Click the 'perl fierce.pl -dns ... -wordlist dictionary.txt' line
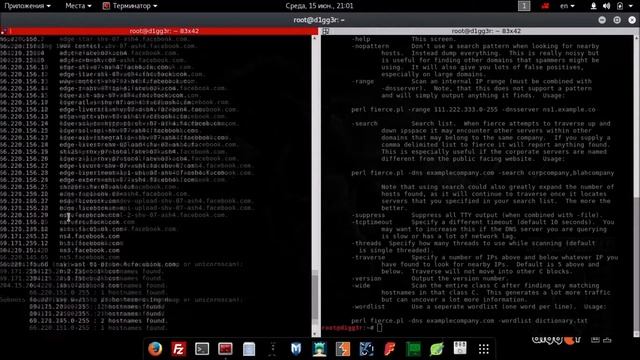Image resolution: width=640 pixels, height=360 pixels. point(470,321)
